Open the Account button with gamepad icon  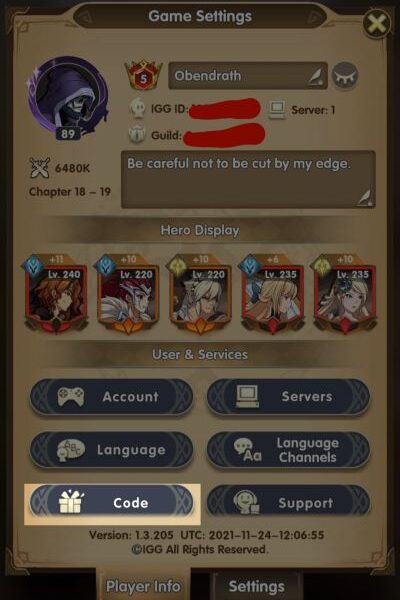point(111,397)
